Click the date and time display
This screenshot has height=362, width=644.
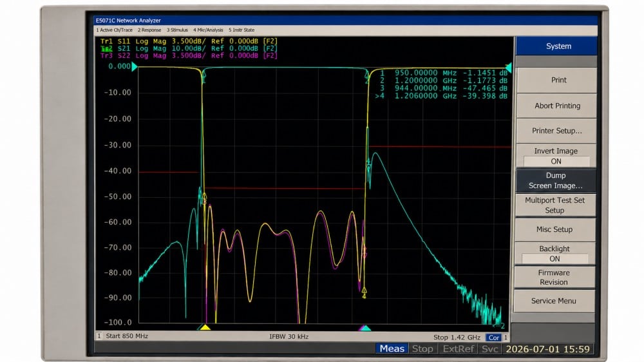point(547,349)
